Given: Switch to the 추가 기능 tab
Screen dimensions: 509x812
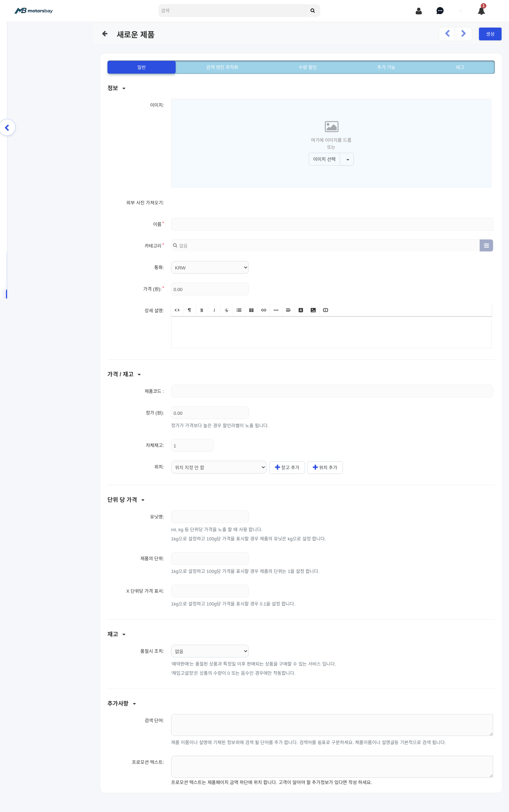Looking at the screenshot, I should pos(386,67).
